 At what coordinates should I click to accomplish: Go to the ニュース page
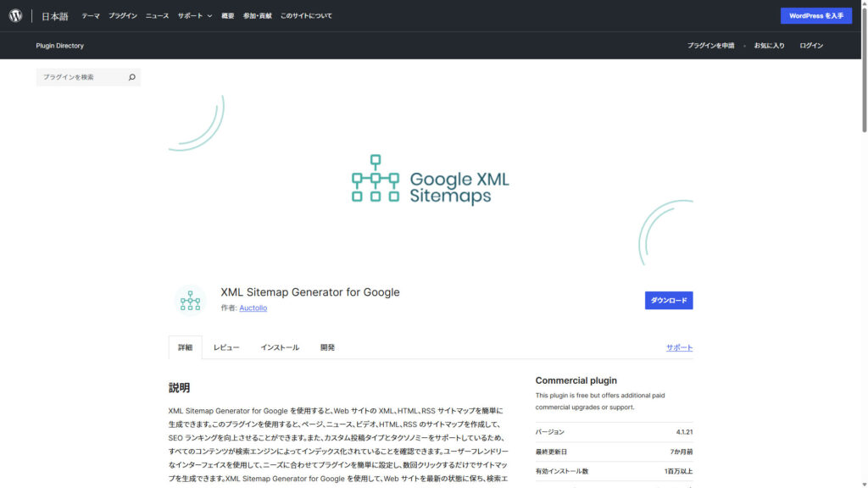point(157,16)
